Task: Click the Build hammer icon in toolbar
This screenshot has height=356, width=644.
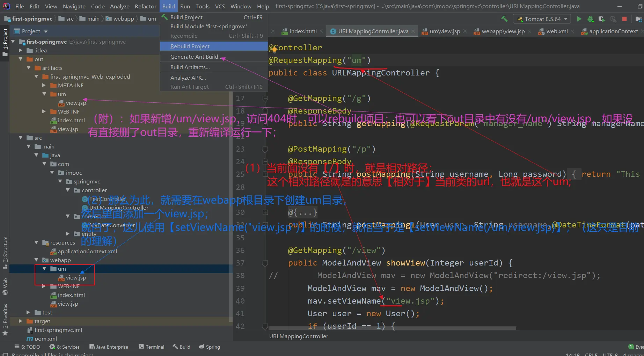Action: [504, 19]
